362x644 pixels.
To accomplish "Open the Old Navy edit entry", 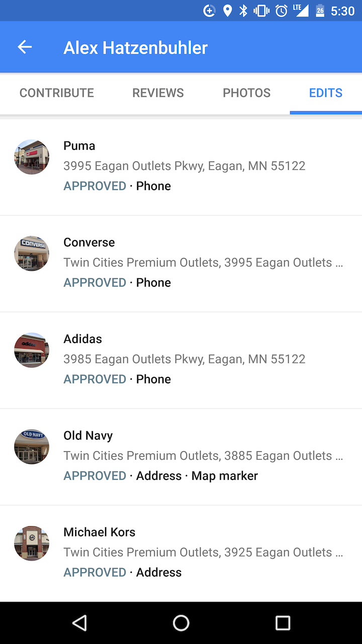I will 181,457.
